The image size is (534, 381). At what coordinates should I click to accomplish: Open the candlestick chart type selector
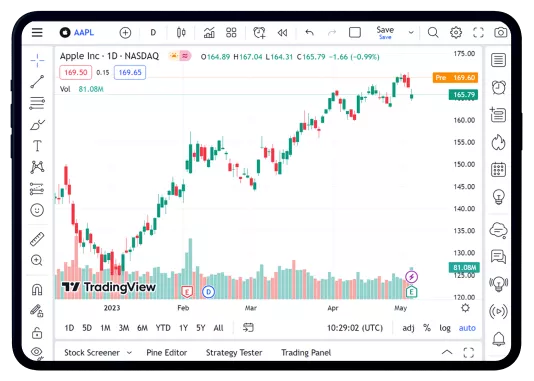(x=181, y=33)
